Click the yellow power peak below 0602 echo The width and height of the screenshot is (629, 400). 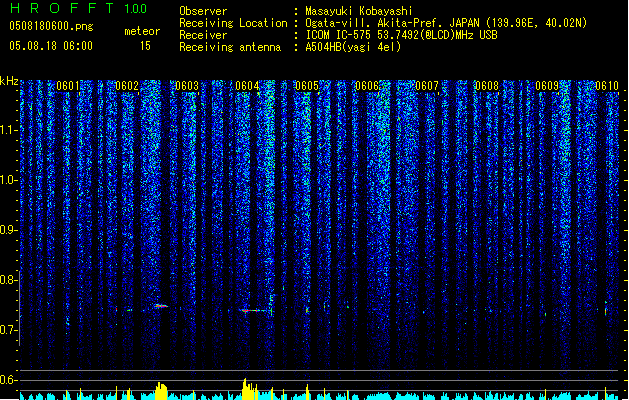tap(161, 391)
